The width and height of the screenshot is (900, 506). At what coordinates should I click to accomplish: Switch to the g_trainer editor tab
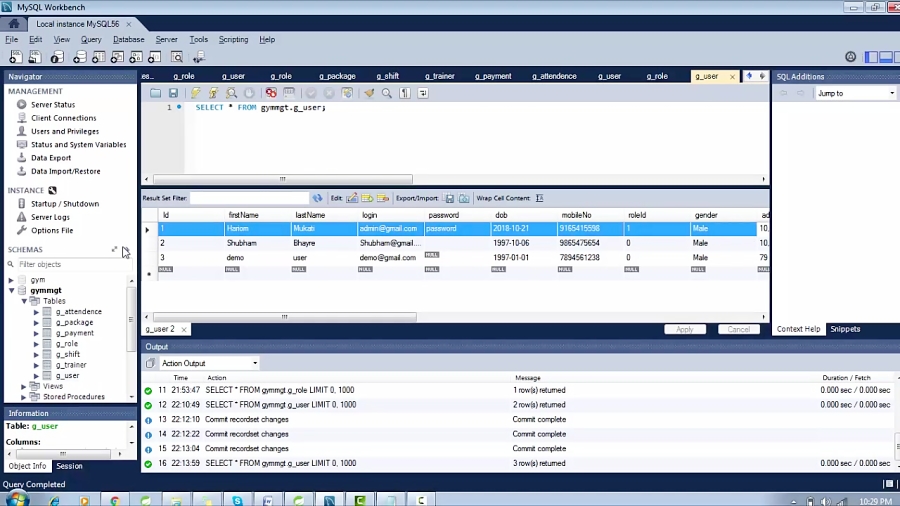tap(440, 76)
